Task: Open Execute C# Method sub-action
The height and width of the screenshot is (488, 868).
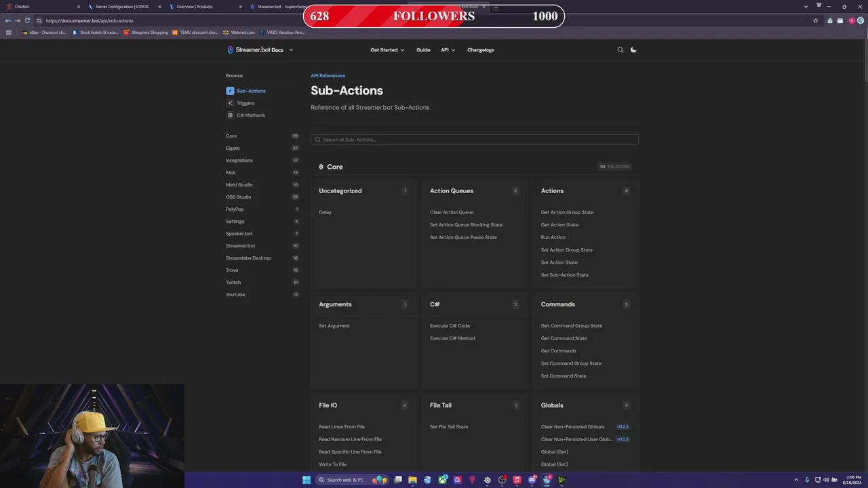Action: [452, 338]
